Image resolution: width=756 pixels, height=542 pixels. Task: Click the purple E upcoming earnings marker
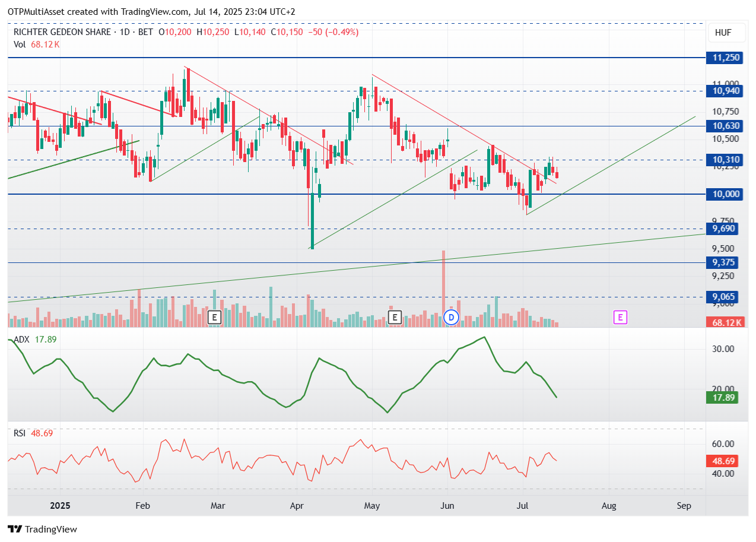click(x=620, y=318)
